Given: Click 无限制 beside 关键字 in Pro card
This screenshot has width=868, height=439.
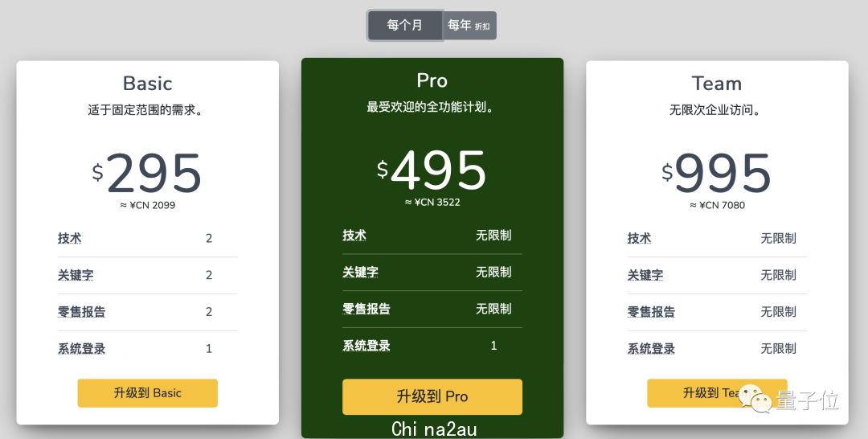Looking at the screenshot, I should tap(493, 273).
